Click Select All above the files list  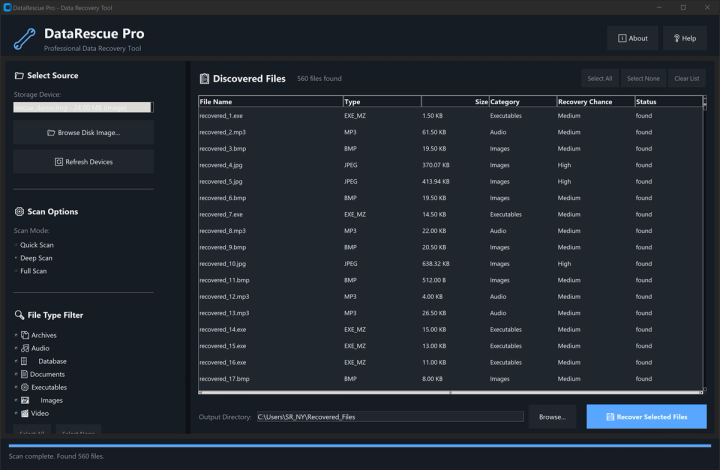[600, 78]
